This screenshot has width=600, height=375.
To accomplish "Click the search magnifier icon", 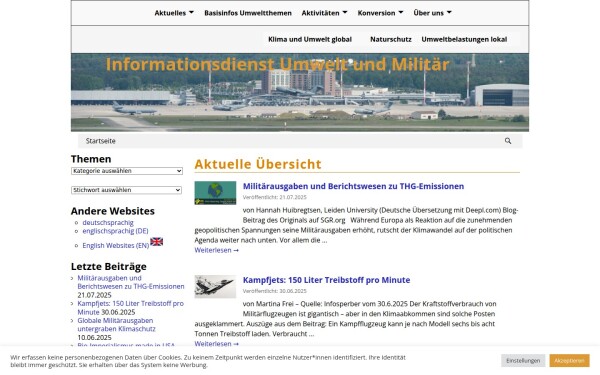I will [x=508, y=141].
